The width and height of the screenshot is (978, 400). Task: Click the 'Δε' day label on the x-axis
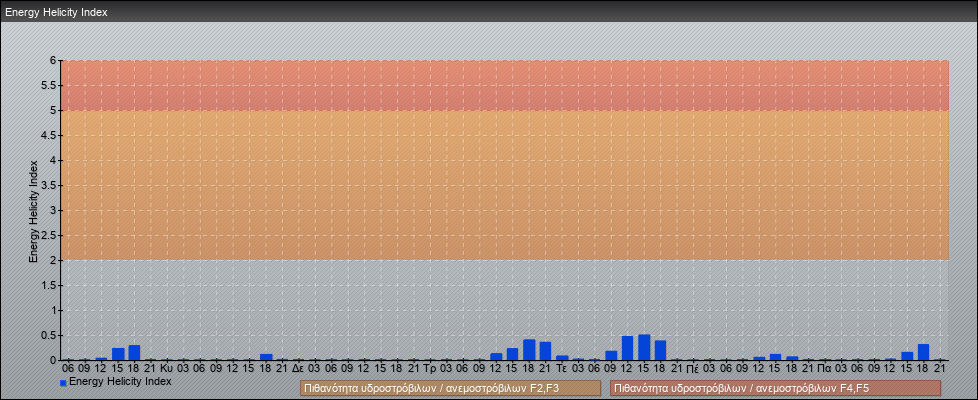pyautogui.click(x=298, y=369)
